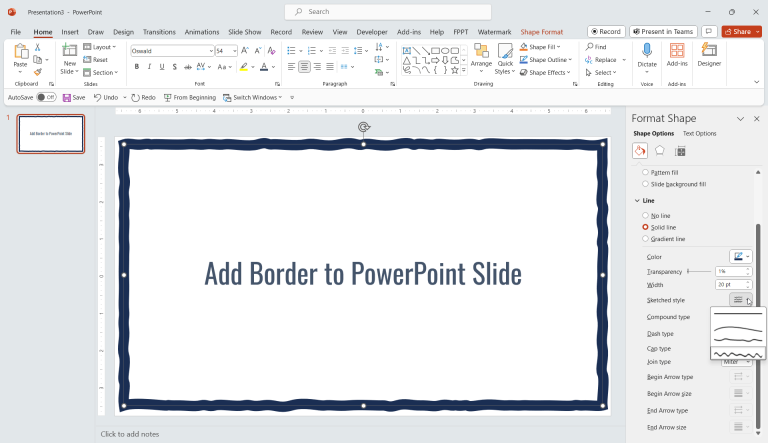Open the Sketched style dropdown
Screen dimensions: 768x443
741,300
